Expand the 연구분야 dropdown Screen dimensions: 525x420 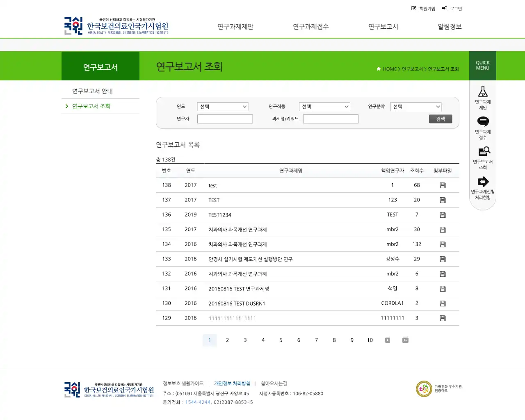point(416,107)
